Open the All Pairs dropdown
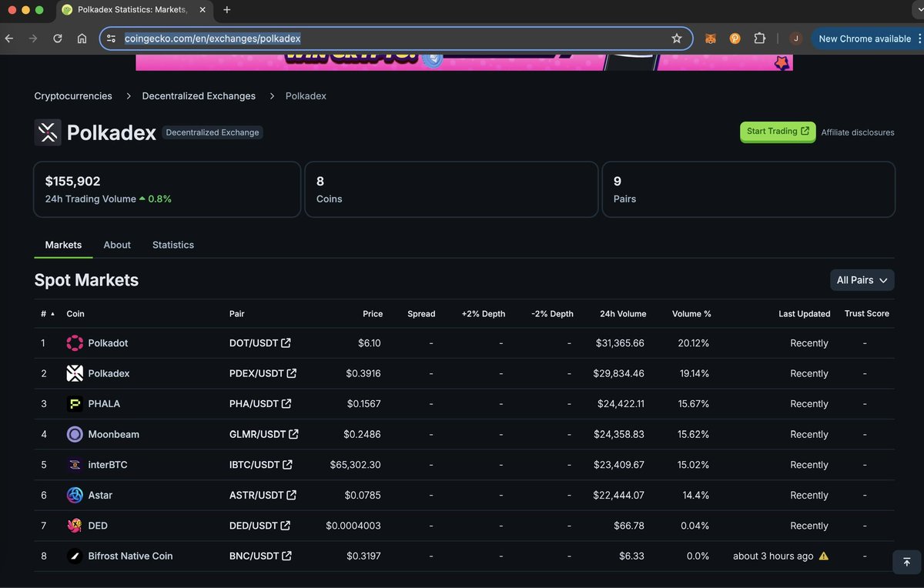 (862, 280)
